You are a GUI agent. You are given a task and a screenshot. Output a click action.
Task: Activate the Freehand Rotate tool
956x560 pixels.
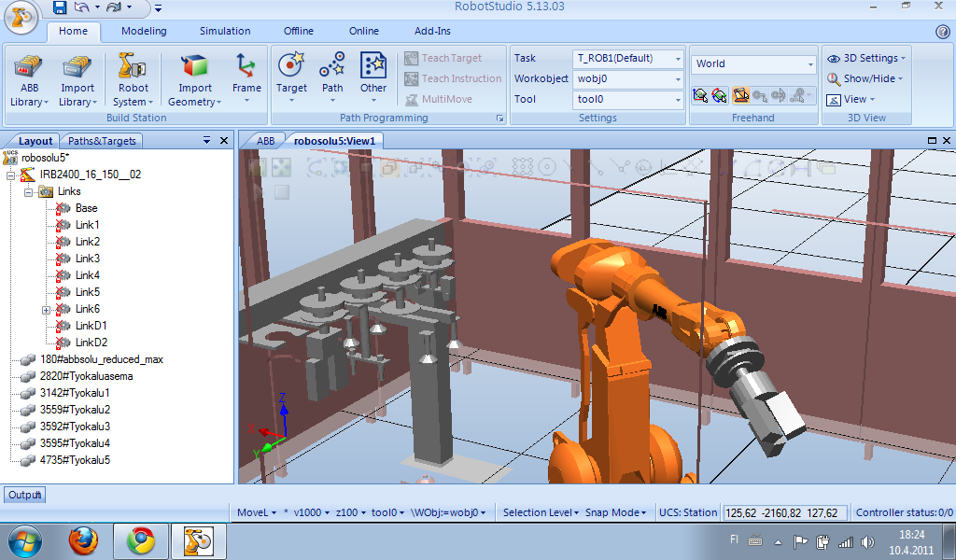[720, 95]
